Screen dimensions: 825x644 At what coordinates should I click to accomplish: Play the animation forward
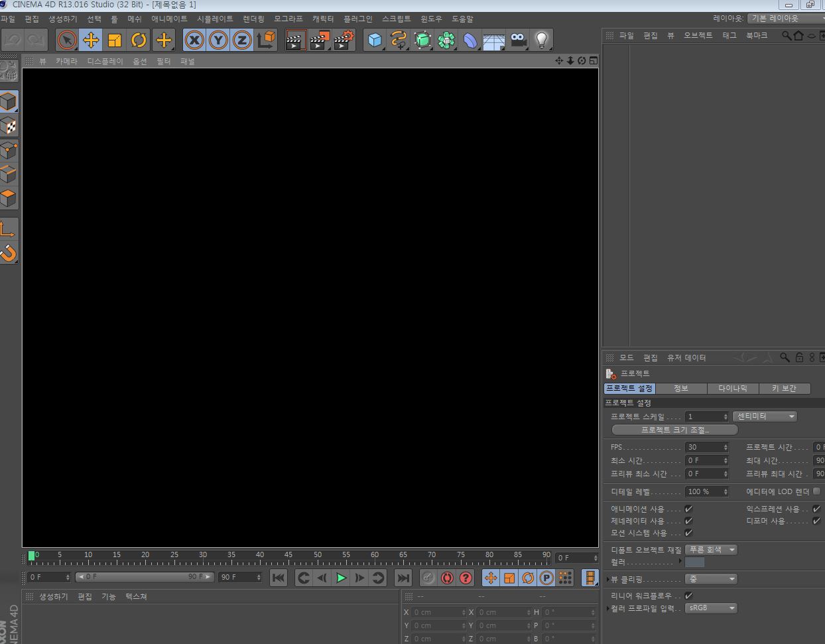pyautogui.click(x=341, y=578)
